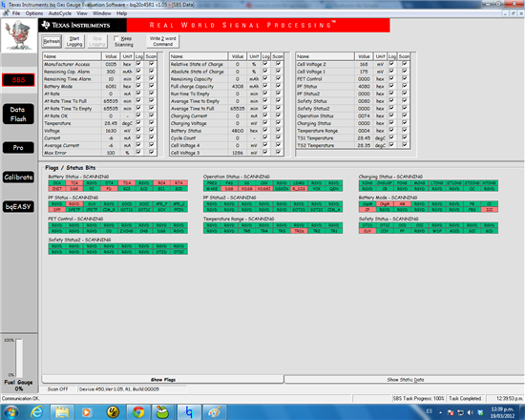Switch to bq Evaluation Software taskbar icon

(x=189, y=412)
